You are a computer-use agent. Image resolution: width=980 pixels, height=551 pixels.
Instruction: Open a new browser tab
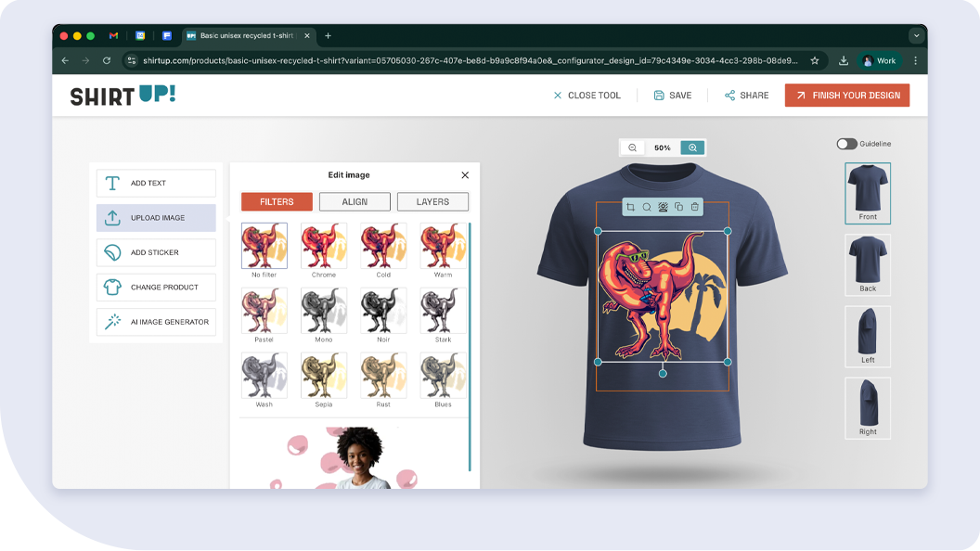[329, 35]
